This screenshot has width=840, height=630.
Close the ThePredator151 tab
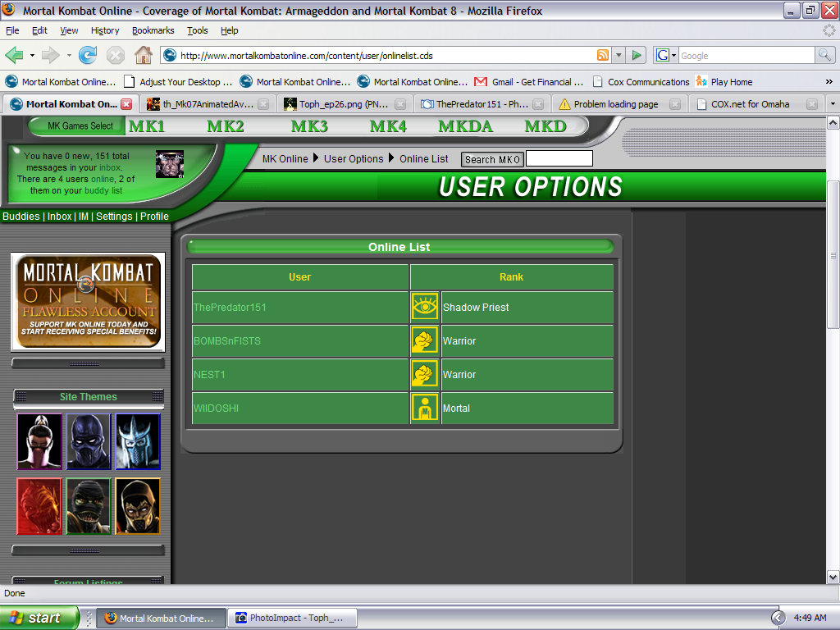tap(538, 104)
